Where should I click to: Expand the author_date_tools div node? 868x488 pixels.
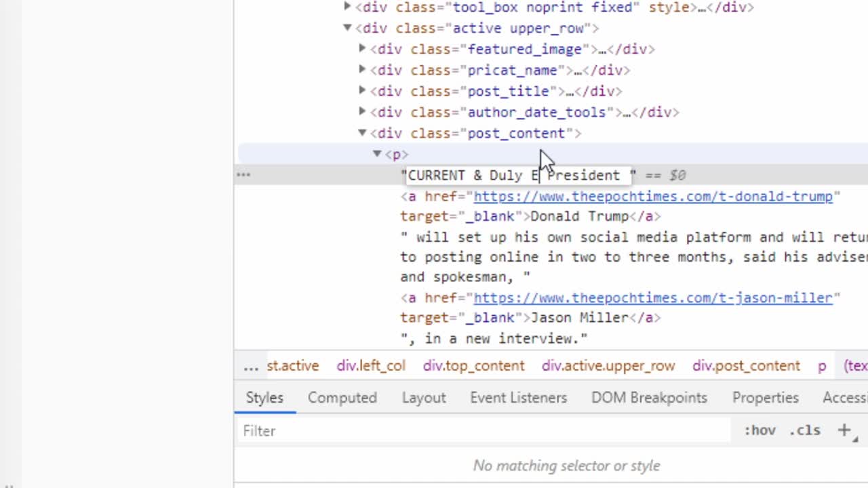coord(362,112)
